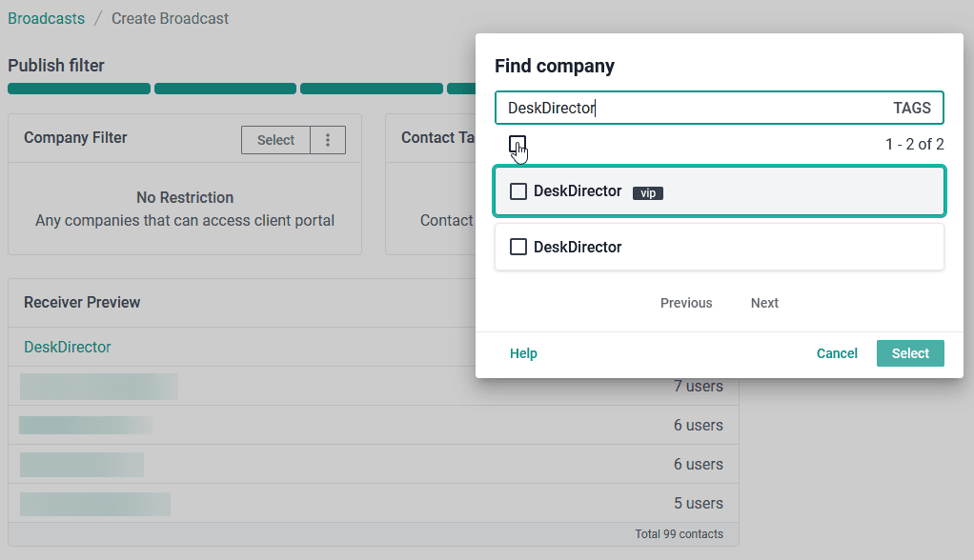Click the first publish progress step bar
Image resolution: width=974 pixels, height=560 pixels.
(79, 89)
